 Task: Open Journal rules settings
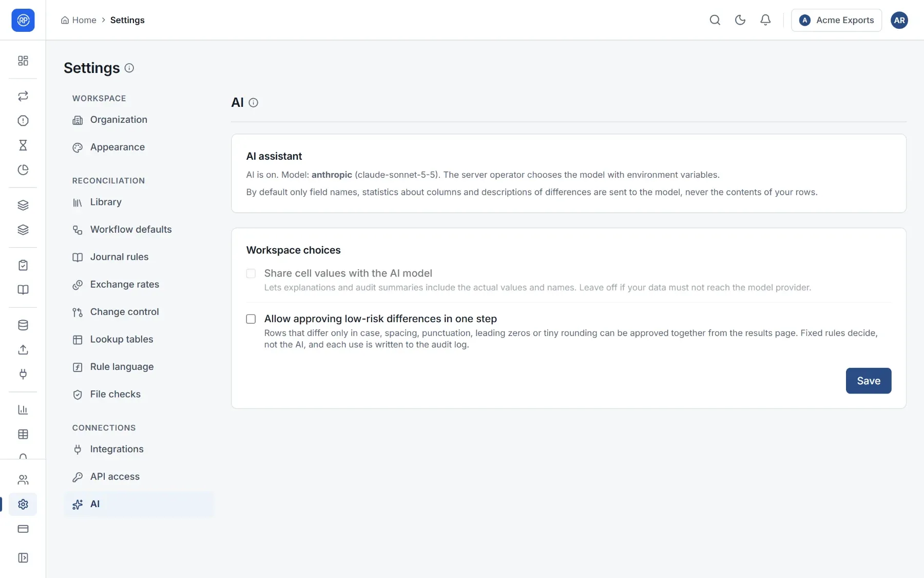(x=139, y=257)
